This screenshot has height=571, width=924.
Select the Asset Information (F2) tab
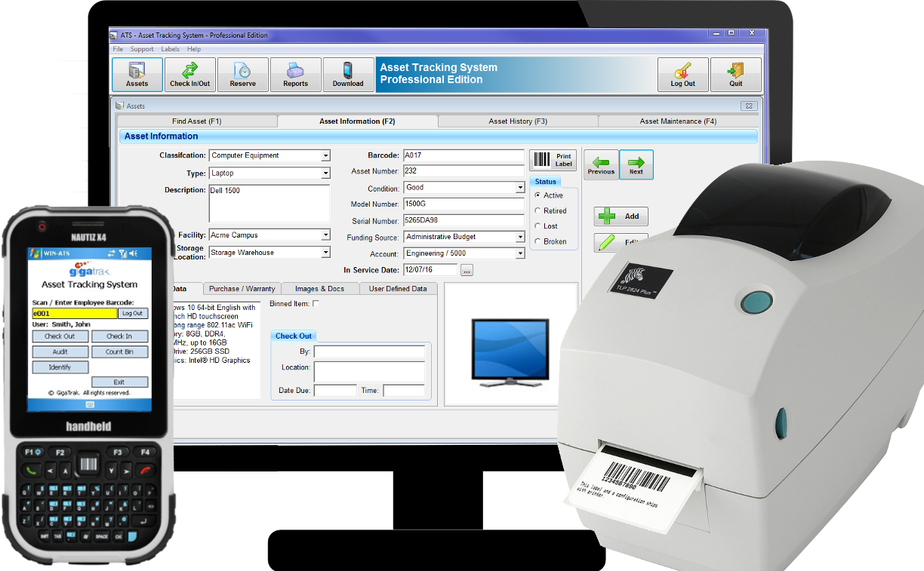coord(358,121)
